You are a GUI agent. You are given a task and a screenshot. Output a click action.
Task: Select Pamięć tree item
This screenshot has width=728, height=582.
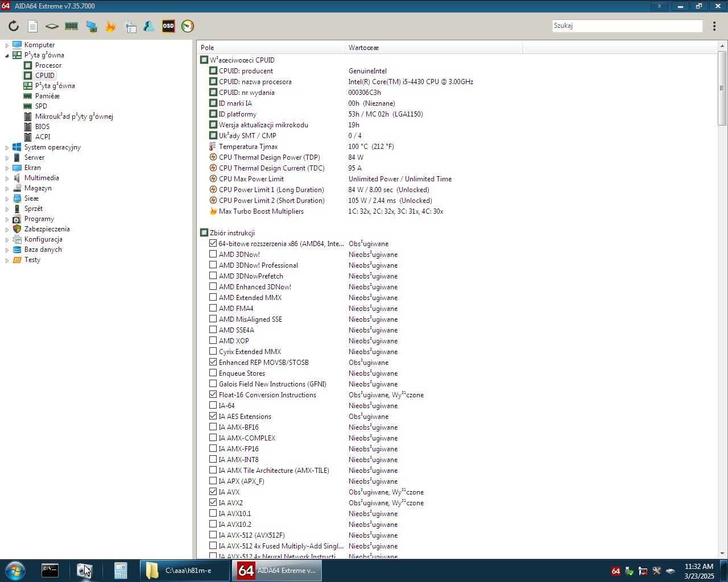[47, 96]
